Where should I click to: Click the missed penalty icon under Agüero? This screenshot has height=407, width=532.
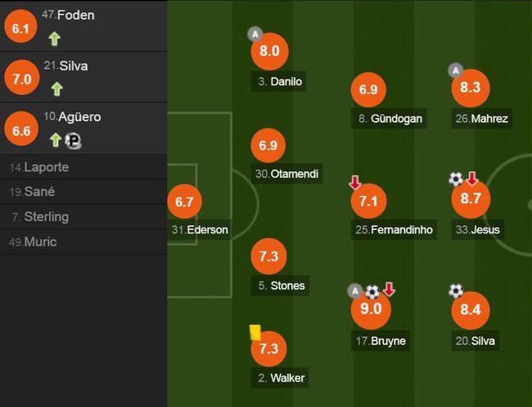click(x=74, y=141)
